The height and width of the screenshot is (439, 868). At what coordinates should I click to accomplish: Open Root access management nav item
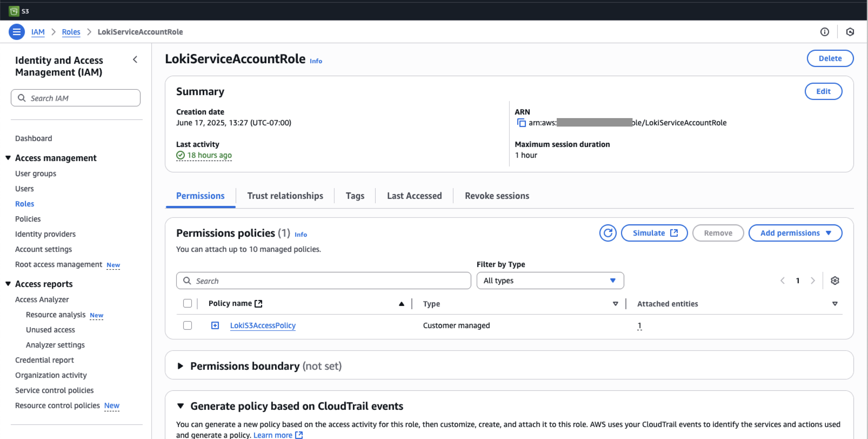[58, 264]
